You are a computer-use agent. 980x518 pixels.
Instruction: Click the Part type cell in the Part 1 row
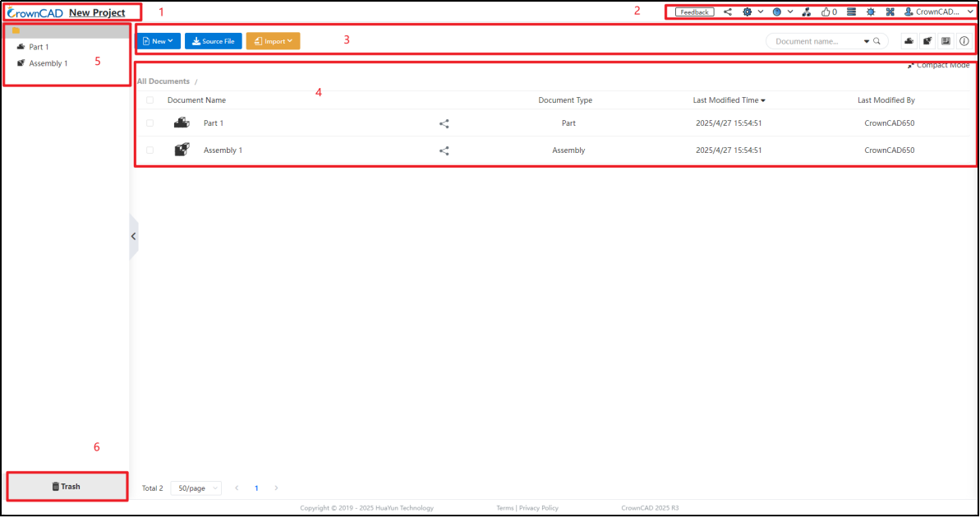click(568, 123)
